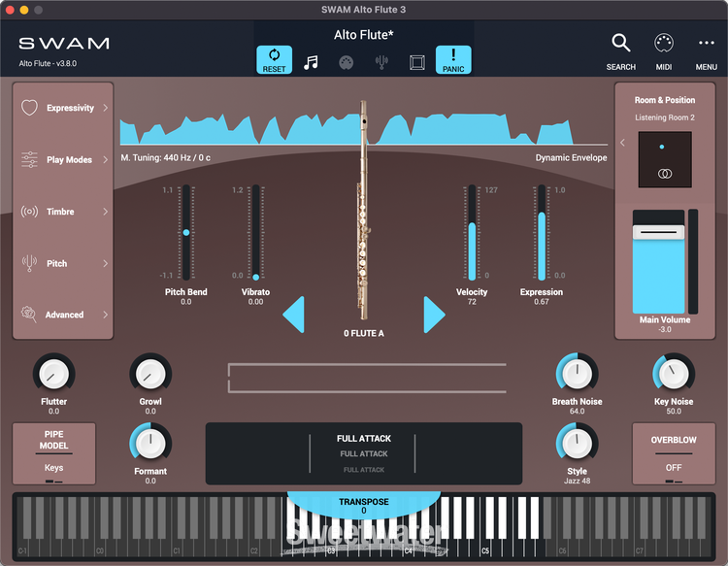Click the Timbre sound-wave icon
The height and width of the screenshot is (566, 728).
click(29, 212)
